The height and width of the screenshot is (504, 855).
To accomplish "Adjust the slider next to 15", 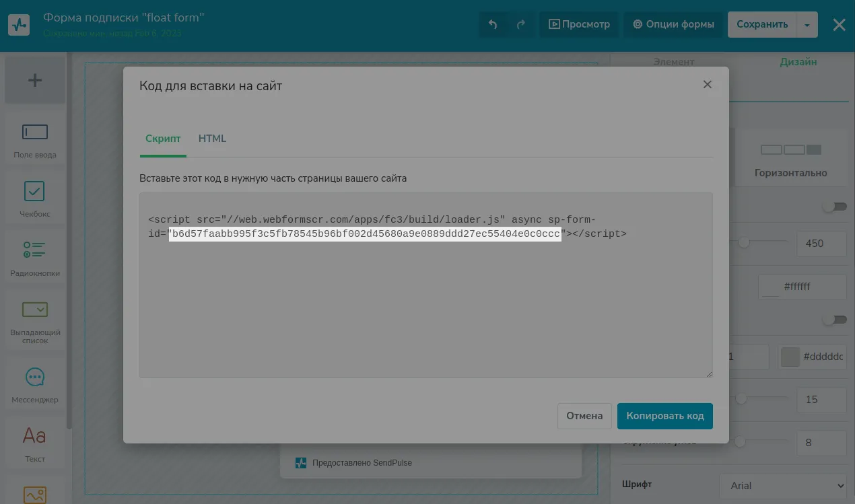I will tap(741, 399).
